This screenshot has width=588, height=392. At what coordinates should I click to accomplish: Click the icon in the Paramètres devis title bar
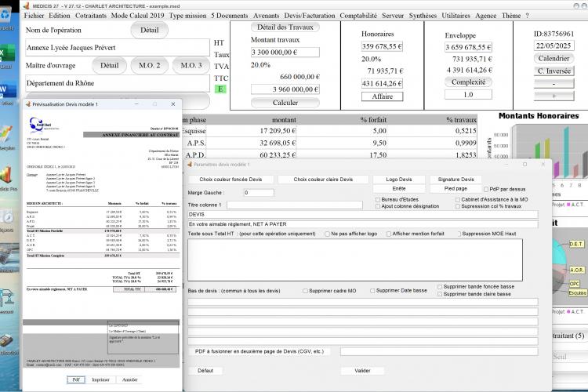[190, 165]
